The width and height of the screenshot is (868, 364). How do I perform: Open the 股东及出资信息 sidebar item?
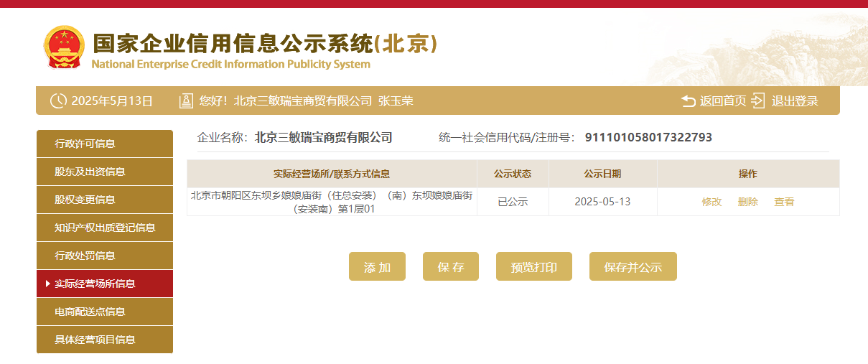(x=105, y=172)
